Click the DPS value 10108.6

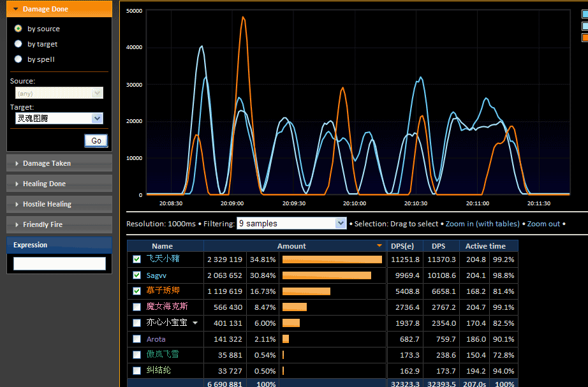[x=442, y=275]
